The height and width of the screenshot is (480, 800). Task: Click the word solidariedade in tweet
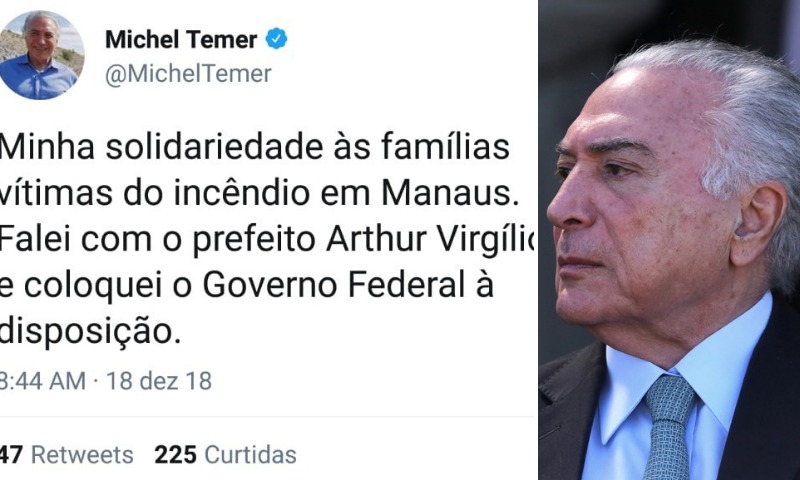point(214,147)
